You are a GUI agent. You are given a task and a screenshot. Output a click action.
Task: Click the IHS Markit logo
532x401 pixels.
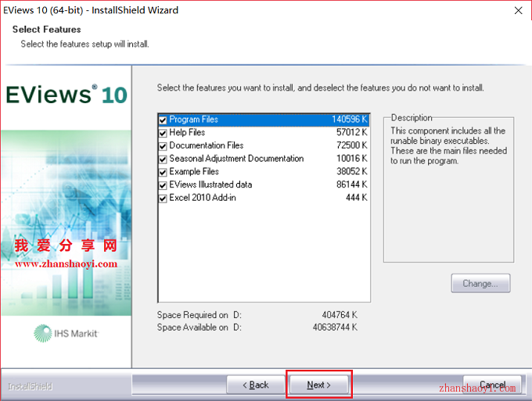66,334
